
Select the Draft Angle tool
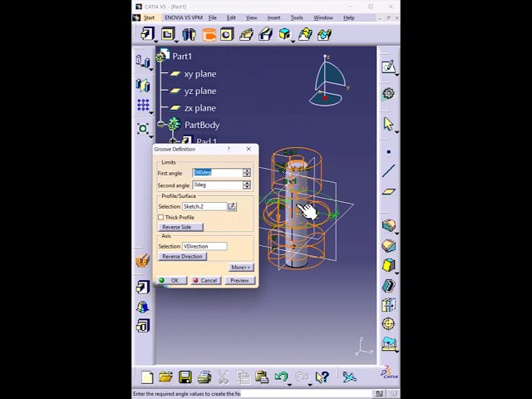389,265
